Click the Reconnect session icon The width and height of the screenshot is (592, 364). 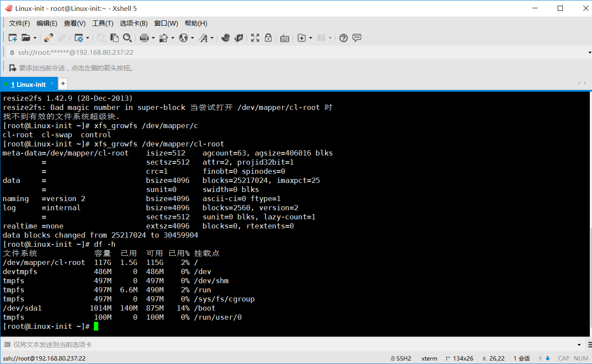[48, 38]
